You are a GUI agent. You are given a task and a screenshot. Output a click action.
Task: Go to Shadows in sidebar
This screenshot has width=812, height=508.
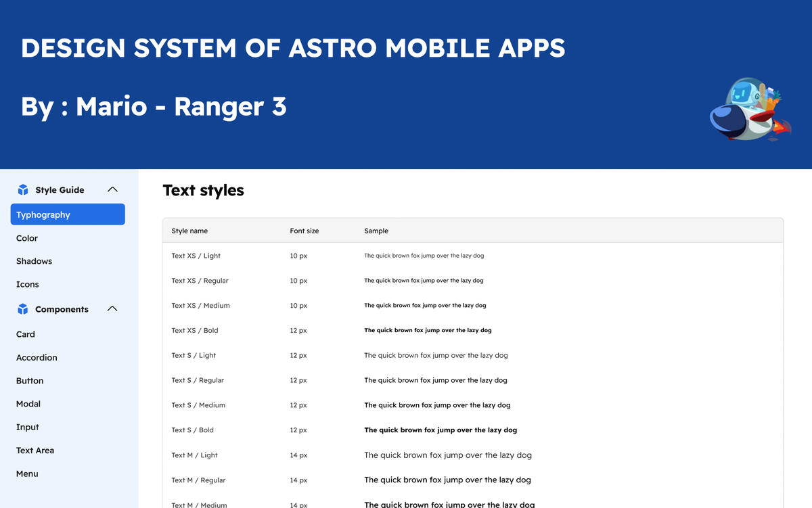click(x=34, y=261)
